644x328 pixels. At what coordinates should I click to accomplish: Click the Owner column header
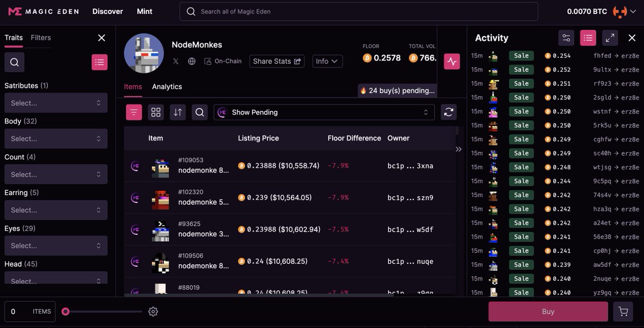[x=398, y=138]
